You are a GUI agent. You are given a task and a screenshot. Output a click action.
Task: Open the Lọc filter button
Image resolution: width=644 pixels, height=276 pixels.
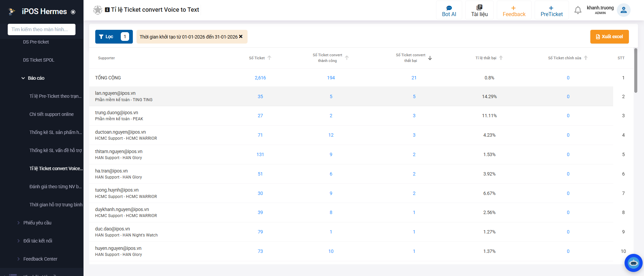pyautogui.click(x=114, y=37)
